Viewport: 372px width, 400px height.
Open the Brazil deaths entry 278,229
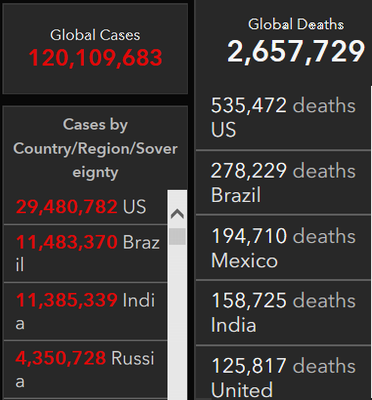coord(283,182)
